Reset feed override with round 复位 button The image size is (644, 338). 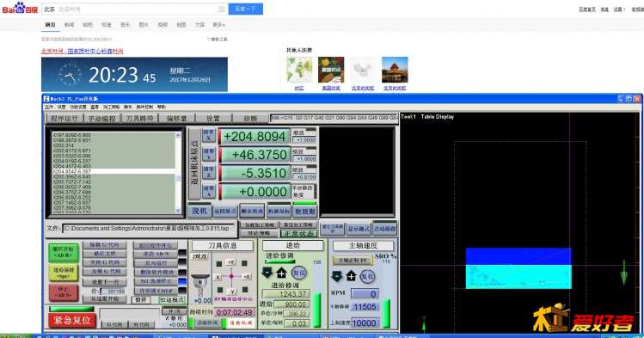pos(299,273)
